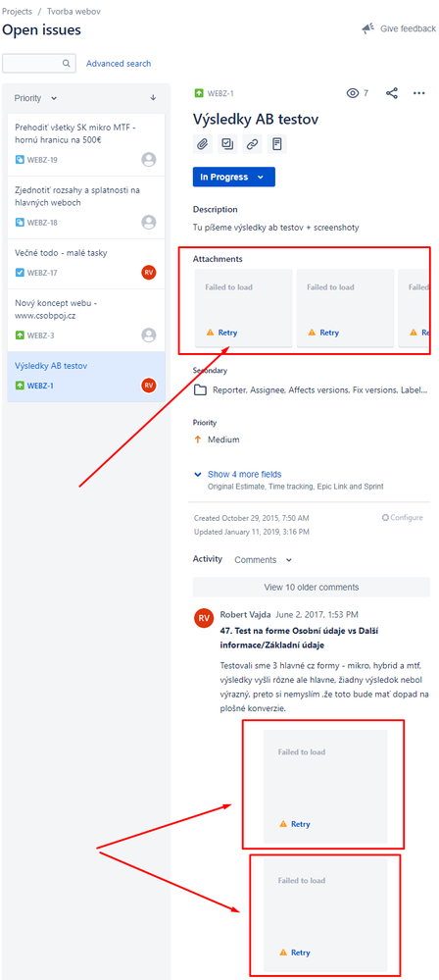
Task: Click the WEBZ-1 key in header
Action: pos(220,93)
